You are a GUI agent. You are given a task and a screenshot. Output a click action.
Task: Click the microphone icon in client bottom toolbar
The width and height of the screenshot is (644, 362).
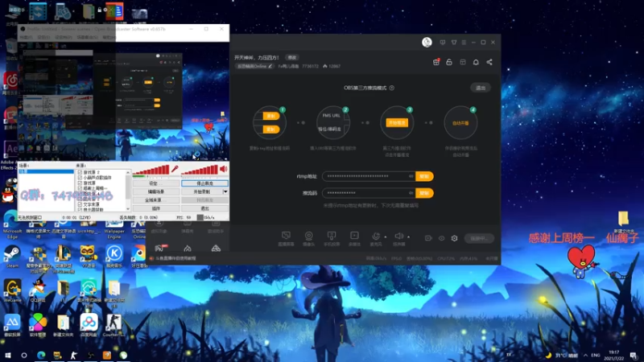click(375, 237)
